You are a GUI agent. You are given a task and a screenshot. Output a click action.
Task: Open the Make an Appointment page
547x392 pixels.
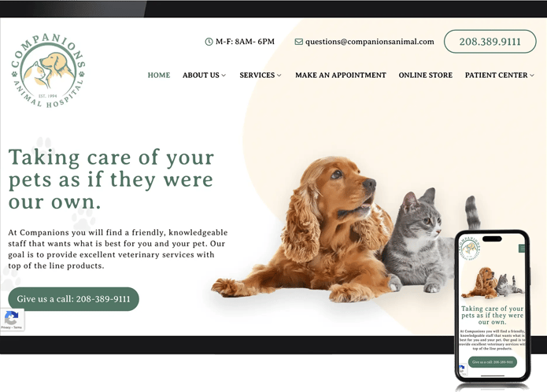click(x=341, y=76)
